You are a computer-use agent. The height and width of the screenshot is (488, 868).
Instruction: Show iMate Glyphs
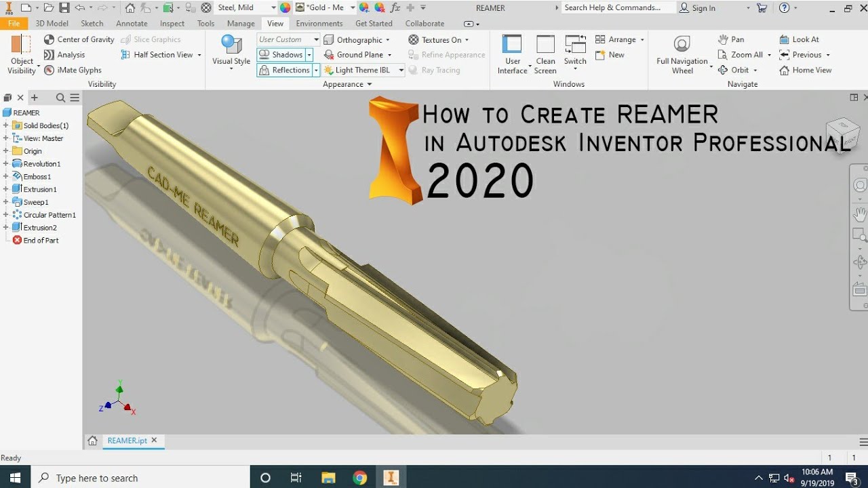click(x=73, y=70)
